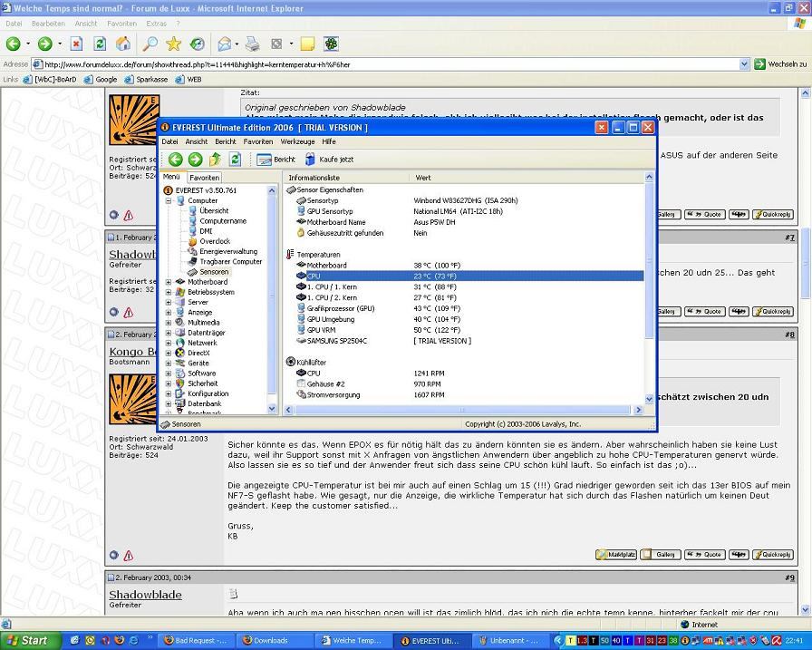Open the Bericht report toolbar button
Screen dimensions: 812x650
[276, 160]
